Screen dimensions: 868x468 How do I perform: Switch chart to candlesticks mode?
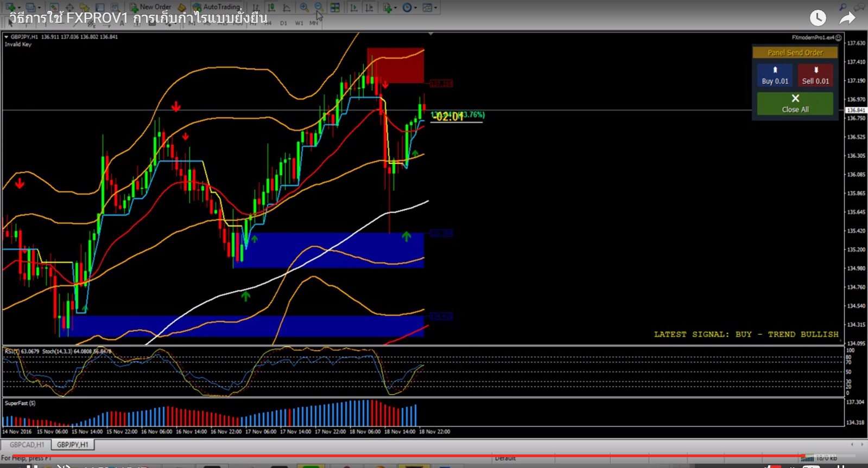click(x=271, y=7)
